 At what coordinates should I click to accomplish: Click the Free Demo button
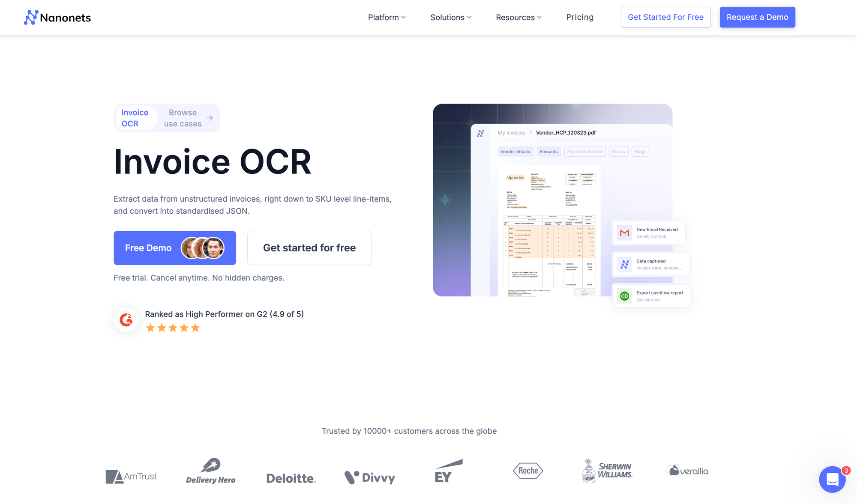(x=175, y=248)
